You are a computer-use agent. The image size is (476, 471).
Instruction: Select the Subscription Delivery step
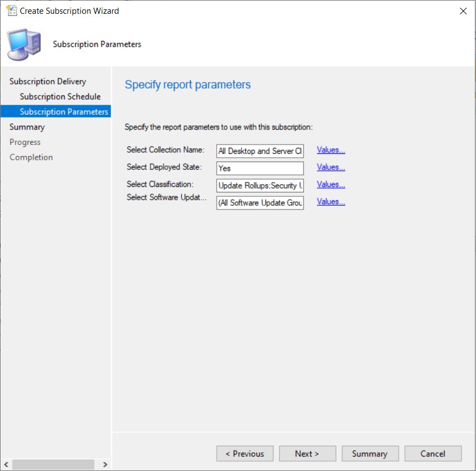(x=47, y=81)
